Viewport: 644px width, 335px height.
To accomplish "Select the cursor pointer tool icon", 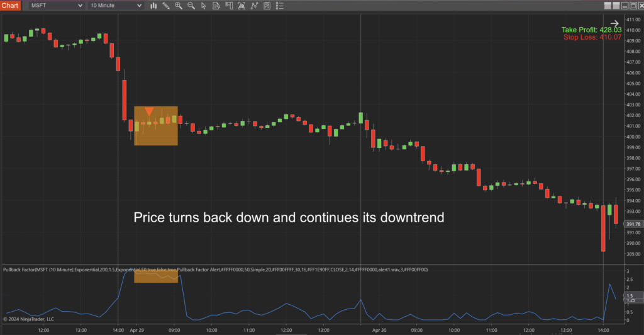I will [203, 6].
